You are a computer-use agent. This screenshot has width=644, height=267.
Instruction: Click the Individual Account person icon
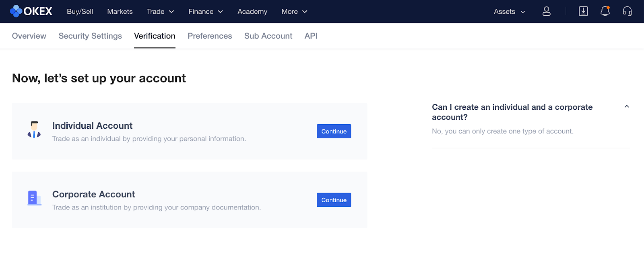[34, 129]
